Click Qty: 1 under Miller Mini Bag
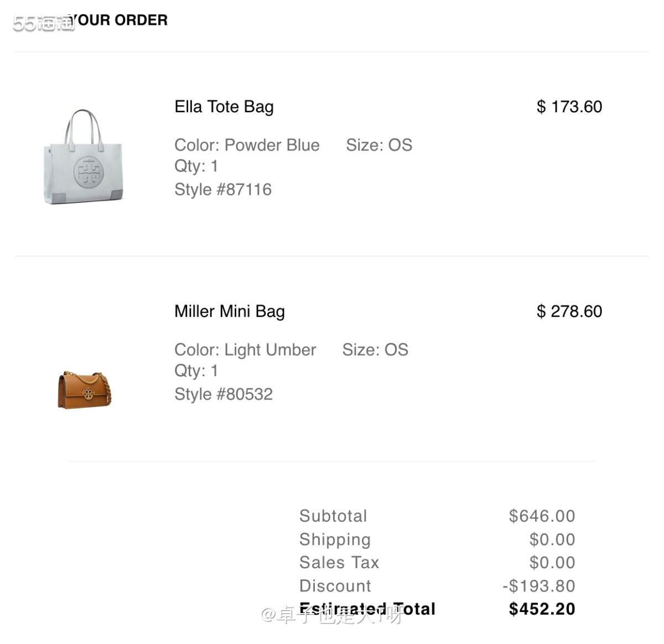 pos(196,371)
